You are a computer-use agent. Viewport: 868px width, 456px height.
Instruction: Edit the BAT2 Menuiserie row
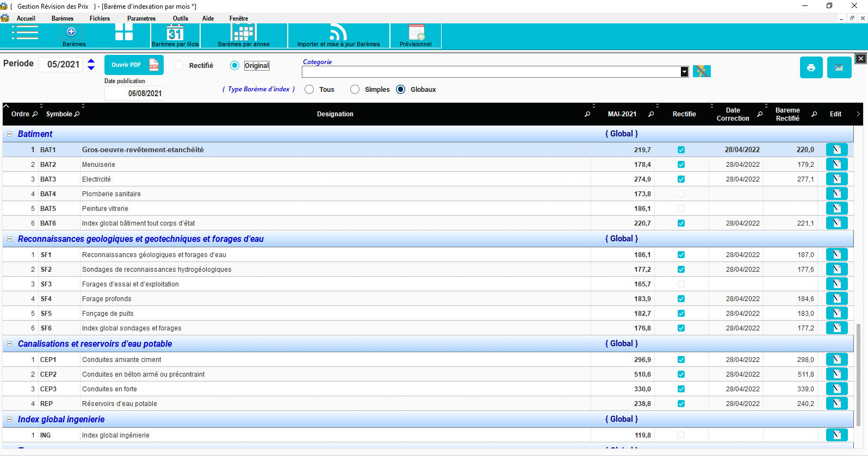(836, 164)
